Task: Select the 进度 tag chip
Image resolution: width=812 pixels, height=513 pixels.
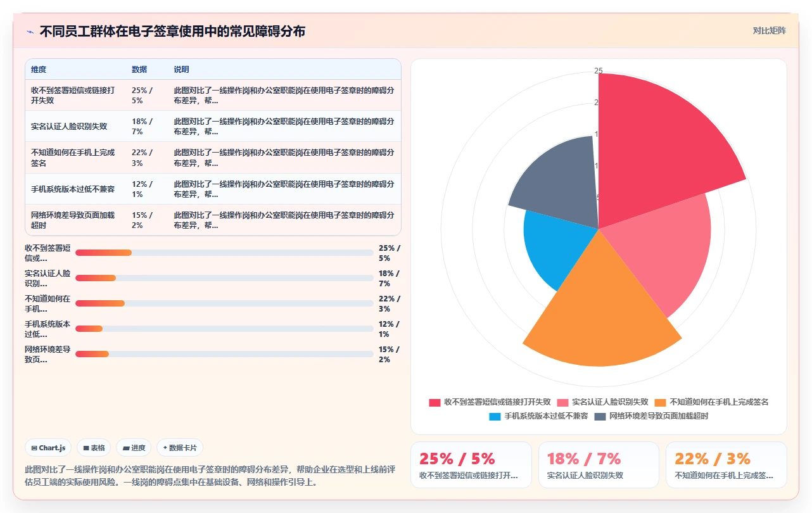Action: (x=134, y=448)
